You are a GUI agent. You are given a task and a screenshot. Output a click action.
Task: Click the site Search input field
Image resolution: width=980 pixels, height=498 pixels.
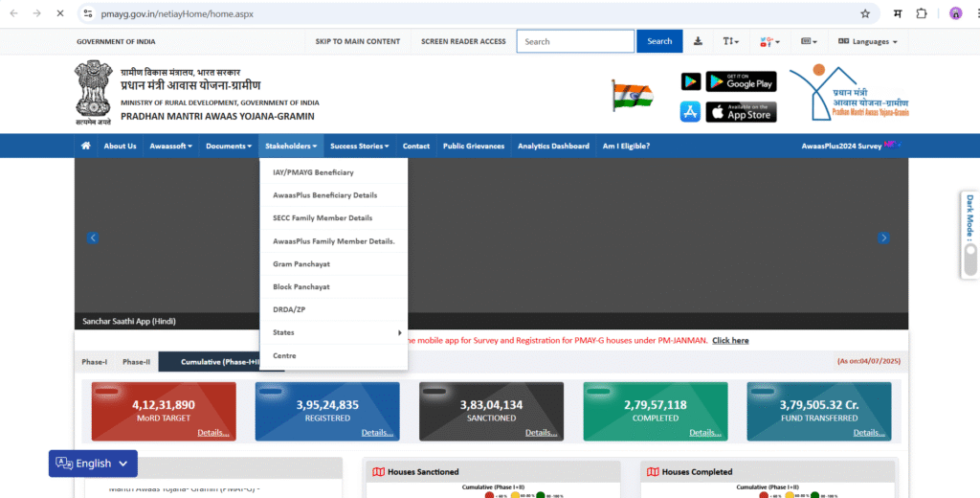click(575, 41)
